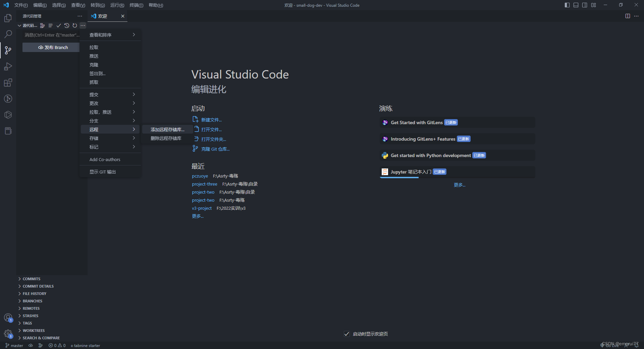Open customize layout icon in title bar
The image size is (644, 349).
click(594, 5)
